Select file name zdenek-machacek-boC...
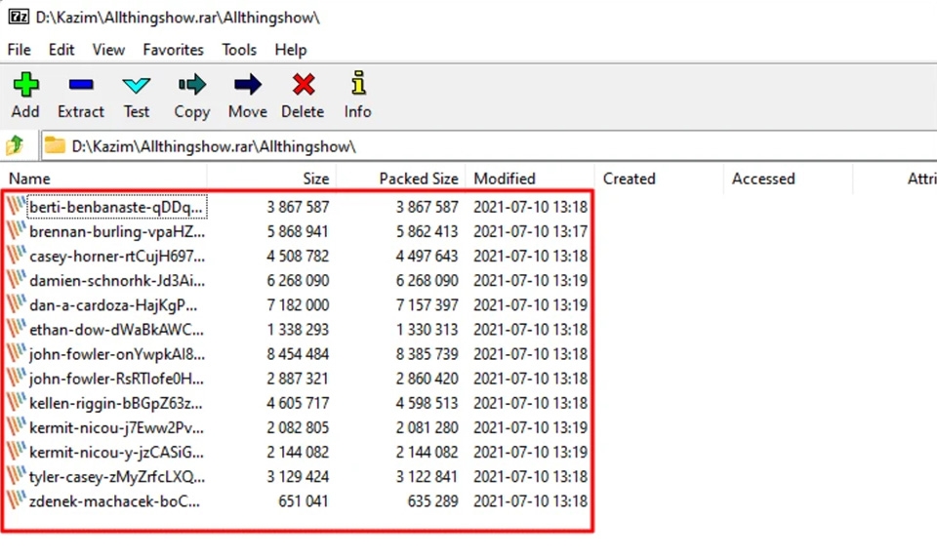937x560 pixels. click(115, 500)
